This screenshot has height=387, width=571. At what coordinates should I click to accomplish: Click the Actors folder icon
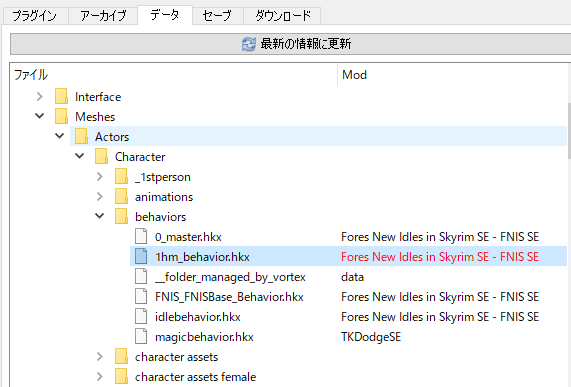(82, 137)
